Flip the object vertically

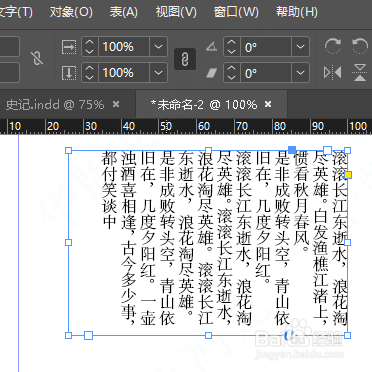(x=360, y=72)
